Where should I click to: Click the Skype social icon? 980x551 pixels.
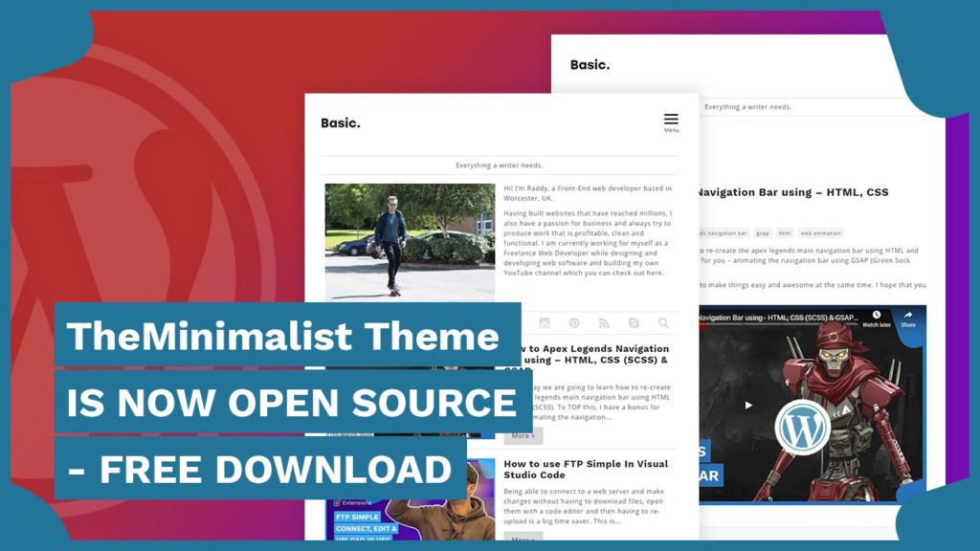[634, 323]
